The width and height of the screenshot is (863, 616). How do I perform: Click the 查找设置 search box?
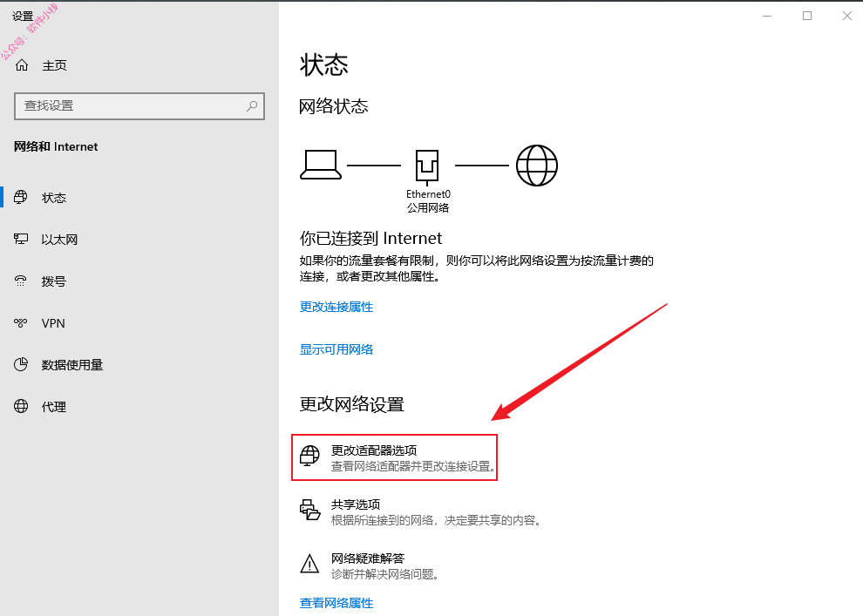pyautogui.click(x=139, y=106)
